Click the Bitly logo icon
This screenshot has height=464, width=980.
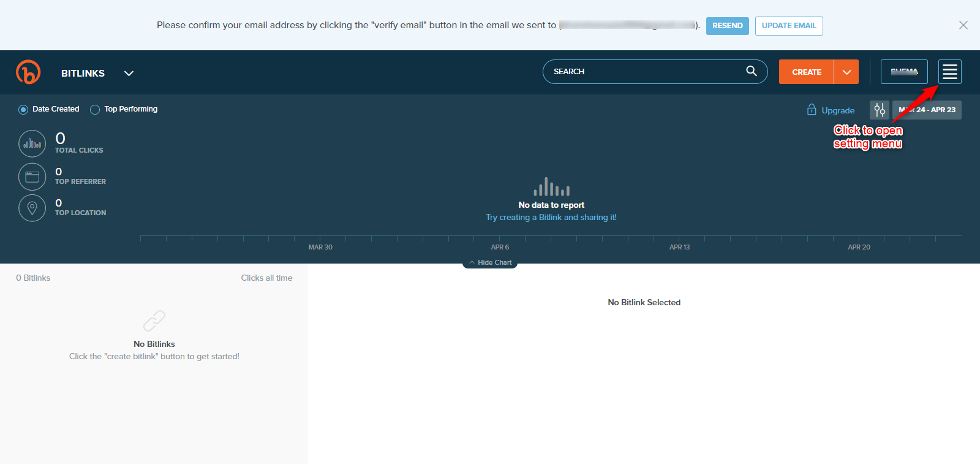click(x=28, y=72)
